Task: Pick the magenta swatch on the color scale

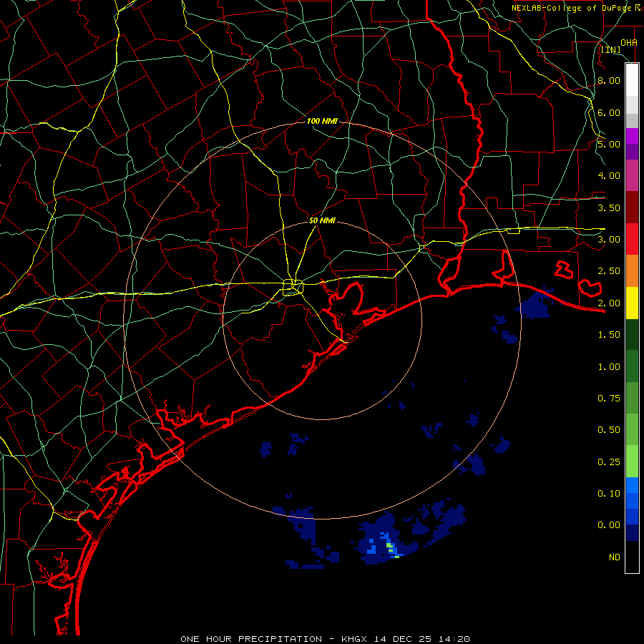Action: [632, 136]
